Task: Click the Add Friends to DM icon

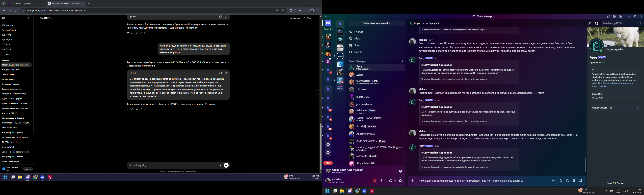Action: click(x=597, y=23)
